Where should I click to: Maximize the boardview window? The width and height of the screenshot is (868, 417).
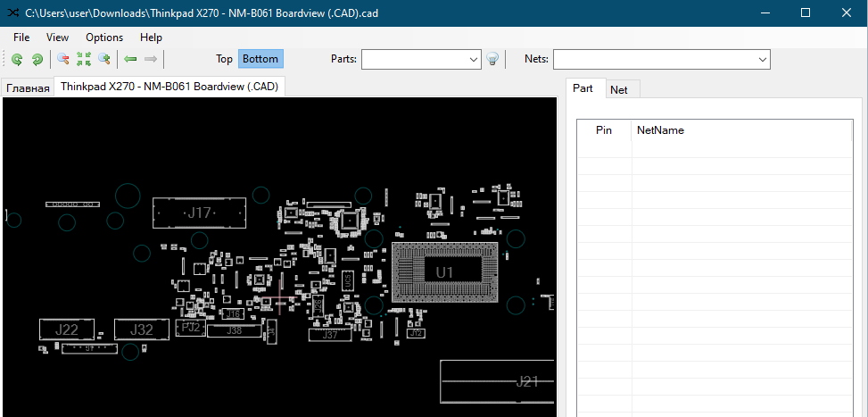coord(806,13)
